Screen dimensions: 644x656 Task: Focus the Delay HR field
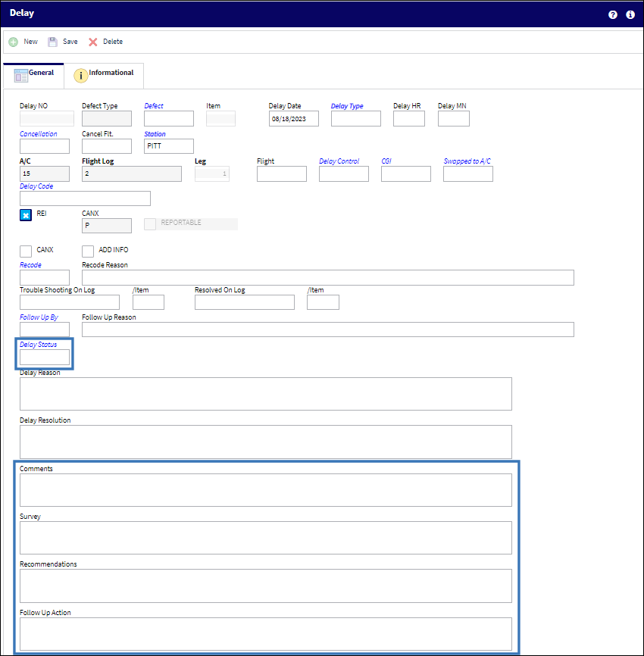(x=409, y=118)
